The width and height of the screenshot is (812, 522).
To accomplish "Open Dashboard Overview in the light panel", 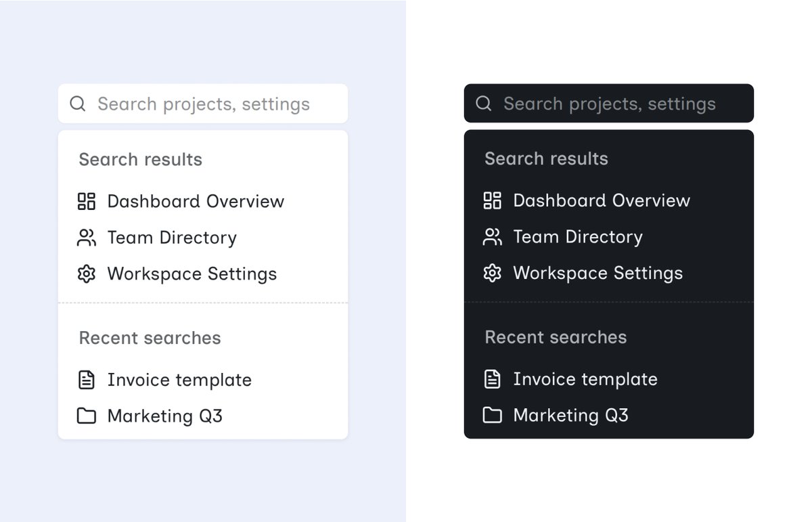I will coord(203,201).
